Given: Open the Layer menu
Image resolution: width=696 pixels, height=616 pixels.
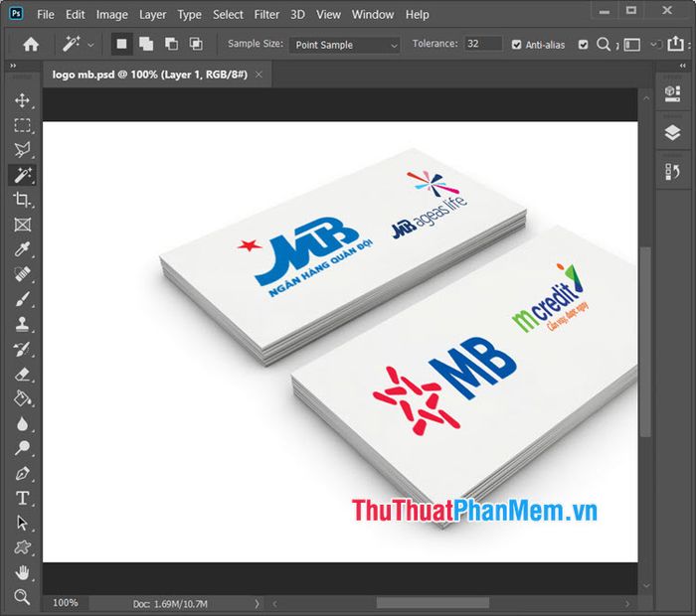Looking at the screenshot, I should [153, 15].
